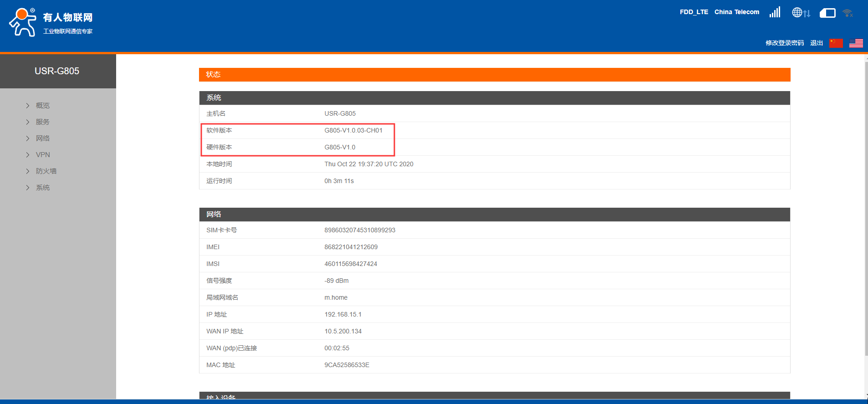Click the 有人物联网 logo in header
The image size is (868, 404).
tap(51, 22)
